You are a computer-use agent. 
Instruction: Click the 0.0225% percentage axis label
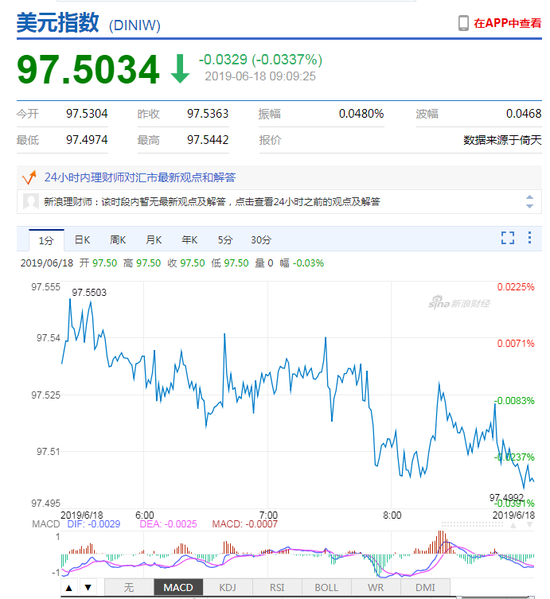tap(516, 287)
